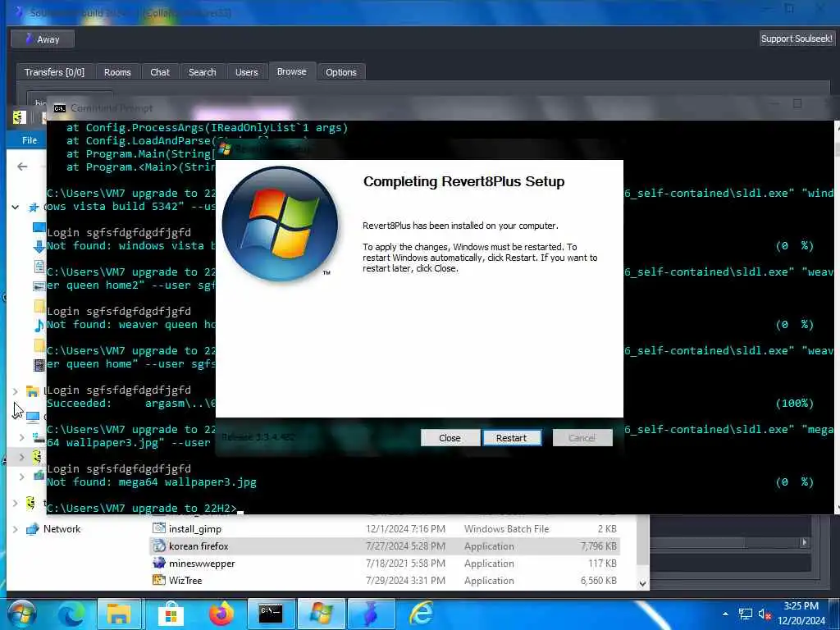Viewport: 840px width, 630px height.
Task: Expand the Network tree node
Action: tap(16, 529)
